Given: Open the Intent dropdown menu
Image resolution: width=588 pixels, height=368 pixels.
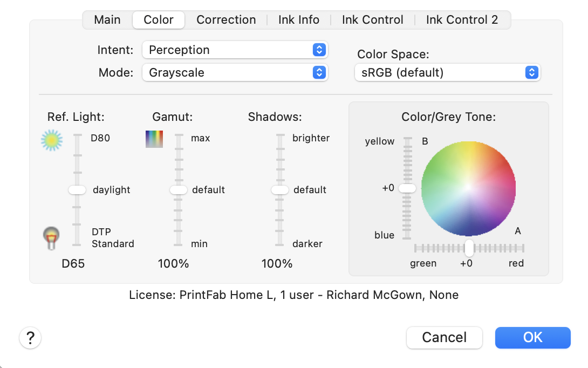Looking at the screenshot, I should pyautogui.click(x=235, y=50).
